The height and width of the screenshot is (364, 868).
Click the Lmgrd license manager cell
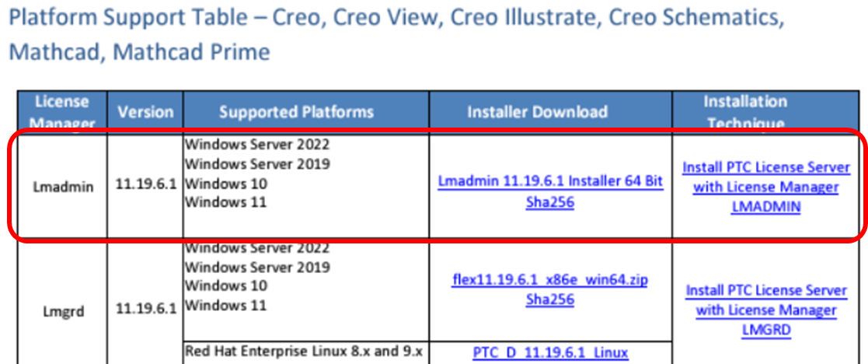[62, 312]
